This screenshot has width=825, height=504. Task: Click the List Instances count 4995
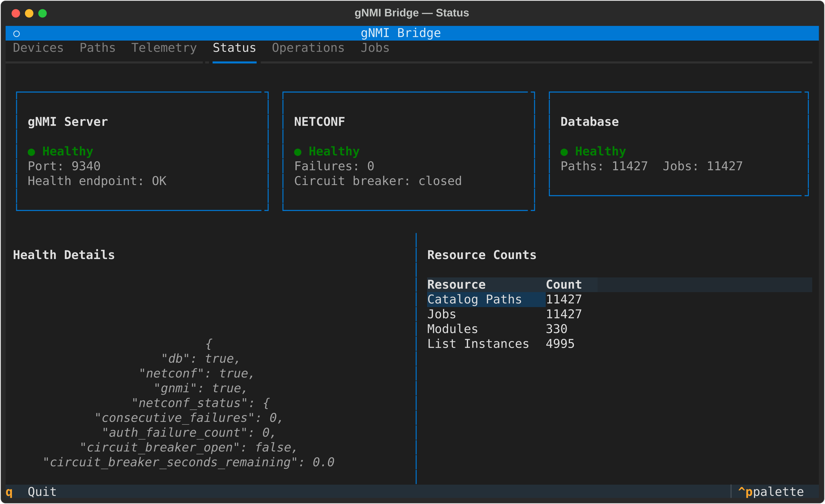[x=560, y=344]
